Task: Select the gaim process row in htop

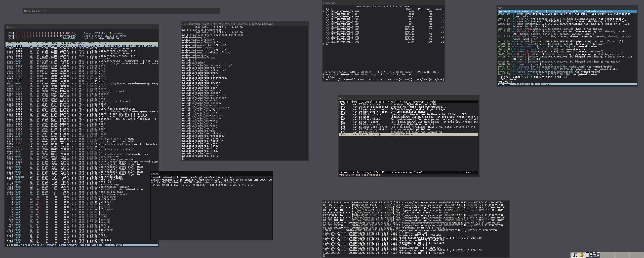Action: [82, 66]
